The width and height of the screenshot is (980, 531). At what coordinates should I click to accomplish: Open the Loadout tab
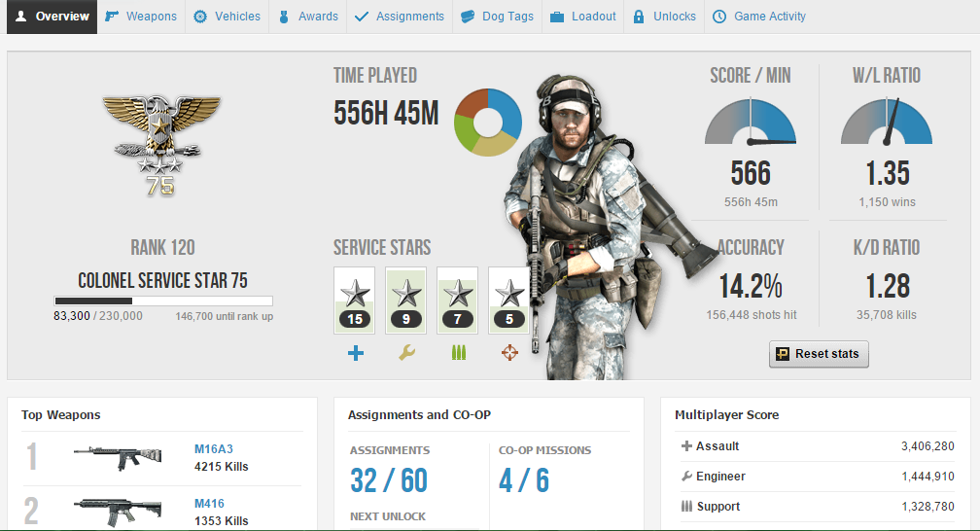click(583, 17)
